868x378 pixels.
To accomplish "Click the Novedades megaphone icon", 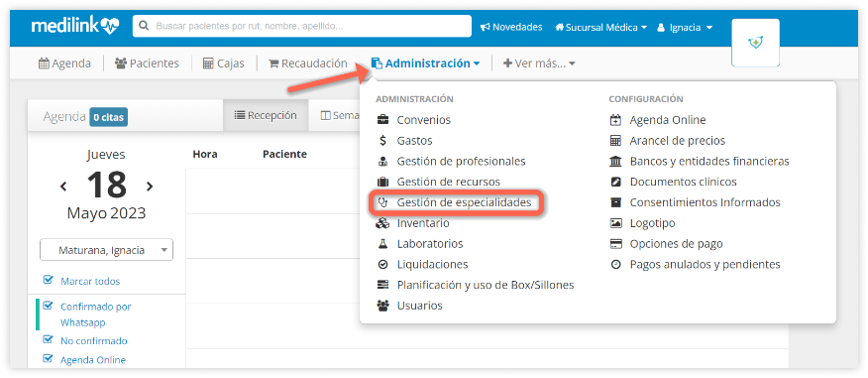I will coord(485,27).
